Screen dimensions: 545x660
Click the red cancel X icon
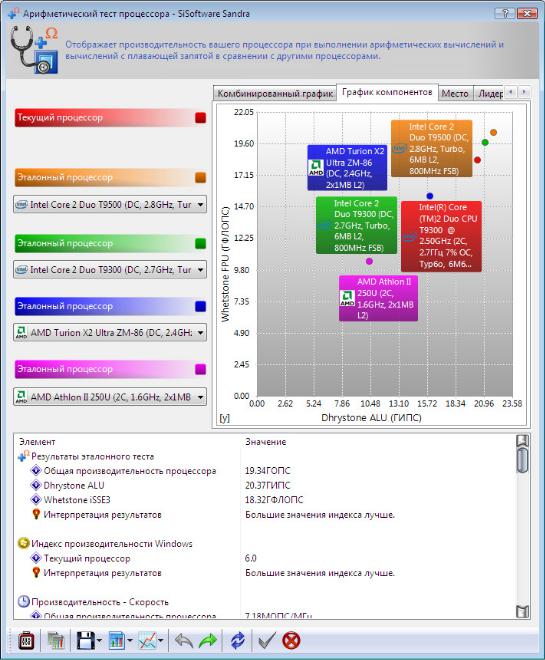point(291,641)
